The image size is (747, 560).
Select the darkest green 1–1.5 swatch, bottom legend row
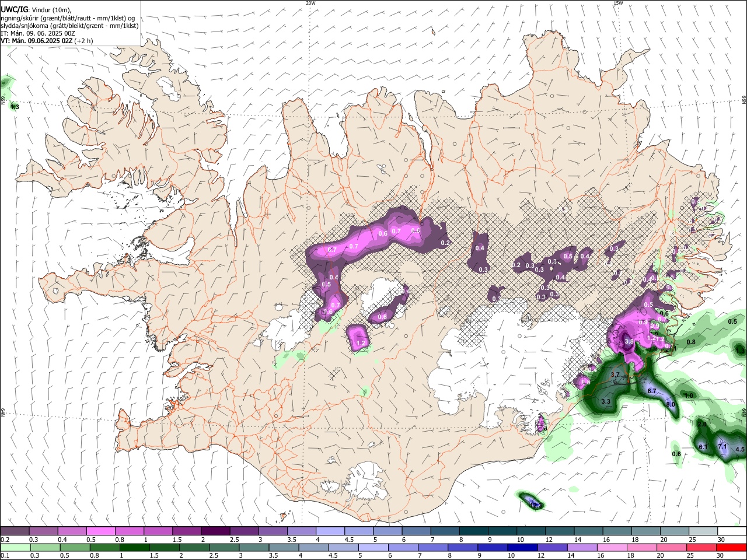134,548
